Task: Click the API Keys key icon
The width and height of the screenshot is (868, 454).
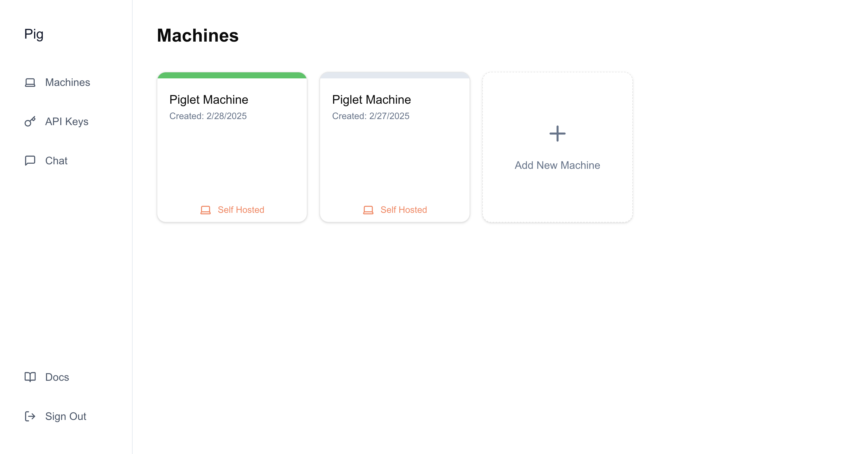Action: (x=30, y=121)
